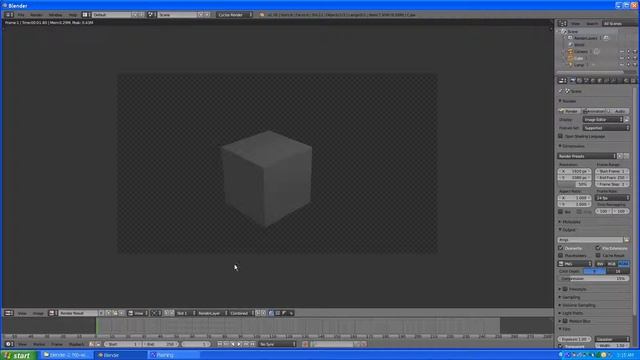Collapse the Output panel

568,230
